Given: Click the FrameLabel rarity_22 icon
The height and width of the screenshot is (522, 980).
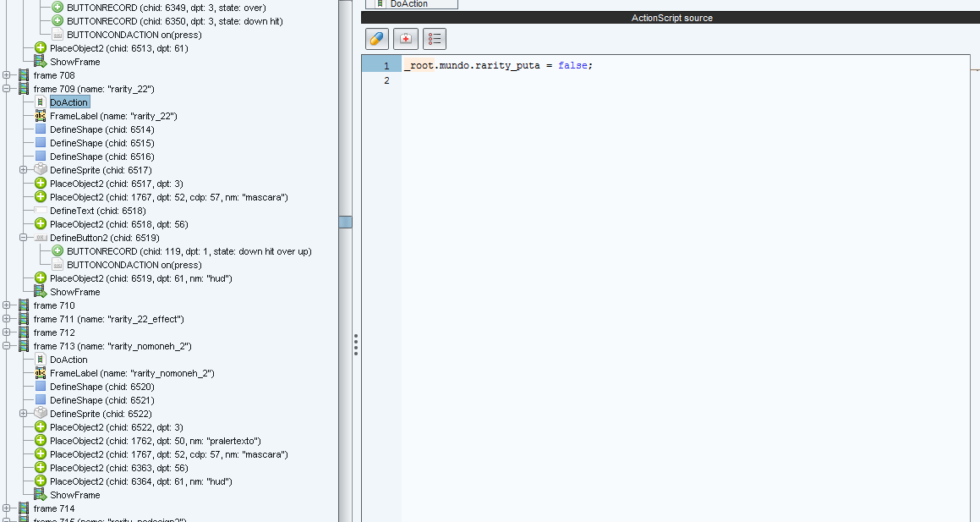Looking at the screenshot, I should [x=41, y=116].
